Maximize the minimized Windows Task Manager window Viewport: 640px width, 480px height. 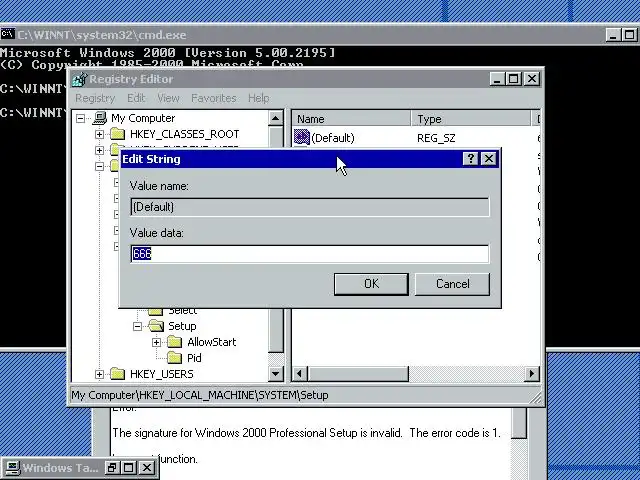click(129, 468)
